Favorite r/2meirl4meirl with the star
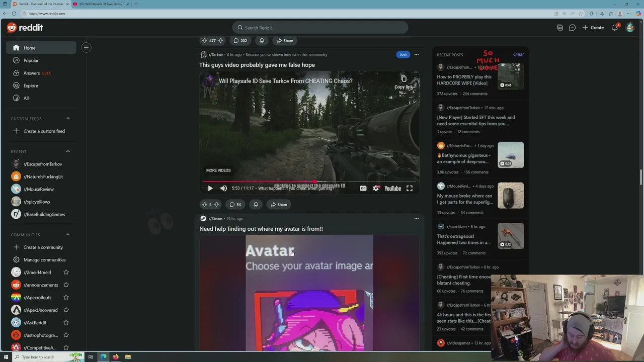 tap(66, 273)
